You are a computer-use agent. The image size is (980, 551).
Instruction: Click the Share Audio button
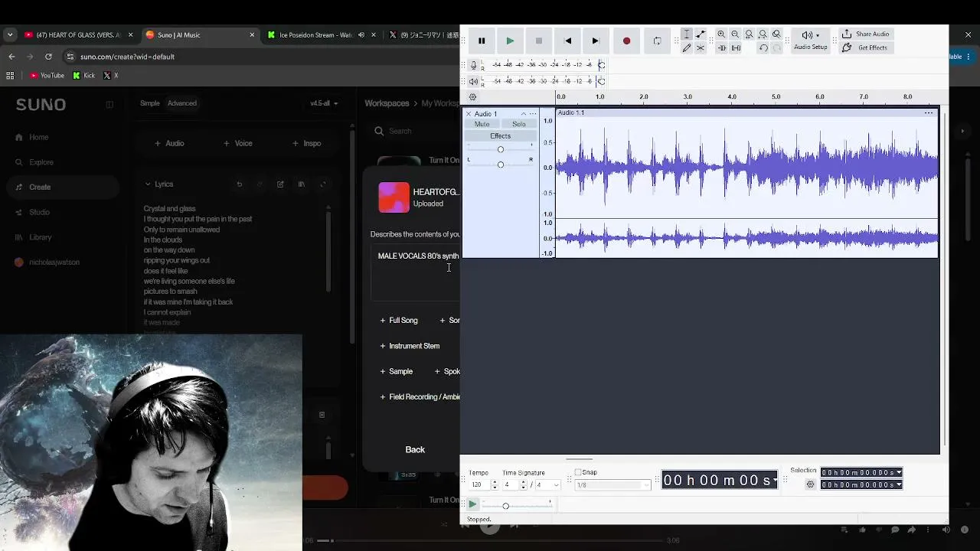click(x=865, y=34)
